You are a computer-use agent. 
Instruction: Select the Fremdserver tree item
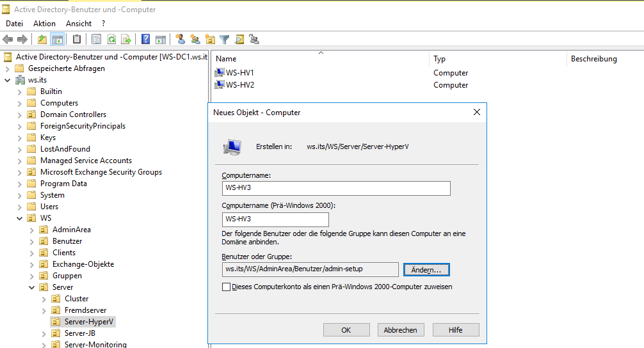[85, 310]
